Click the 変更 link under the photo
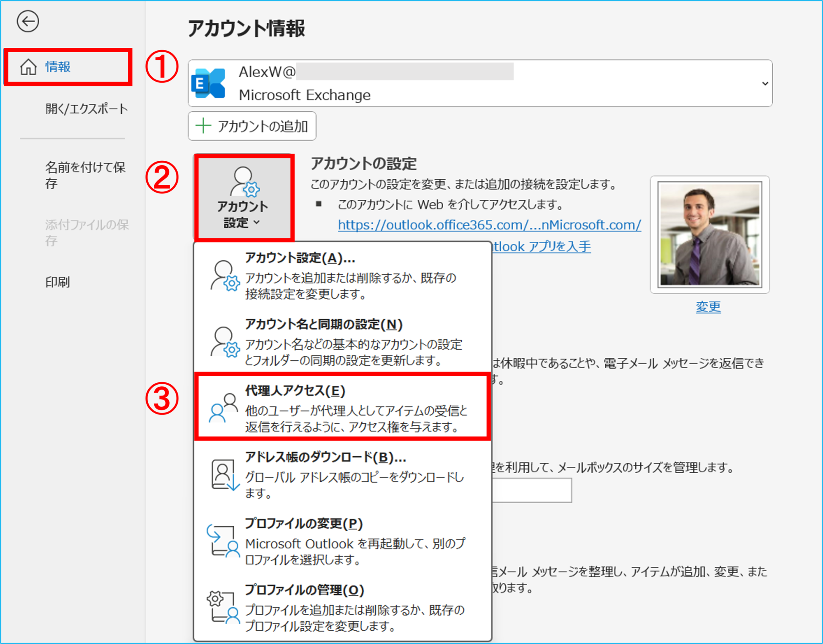Viewport: 823px width, 644px height. [708, 307]
